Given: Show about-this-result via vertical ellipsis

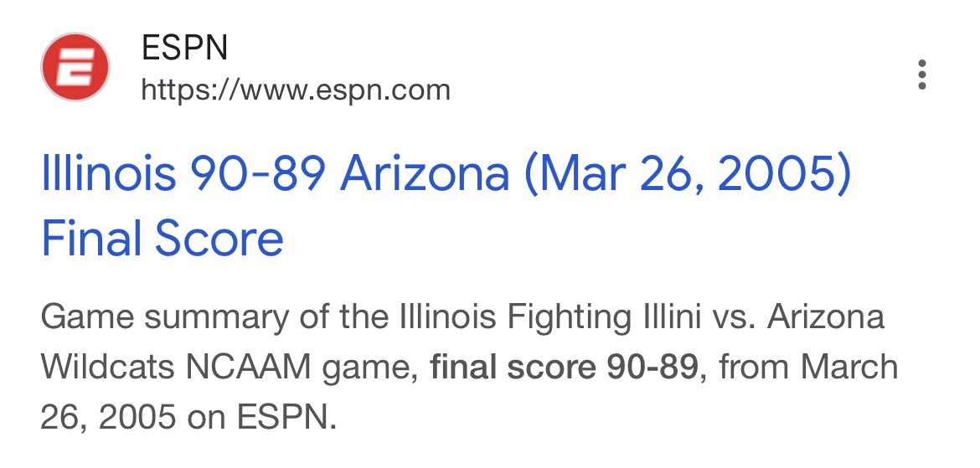Looking at the screenshot, I should tap(921, 75).
